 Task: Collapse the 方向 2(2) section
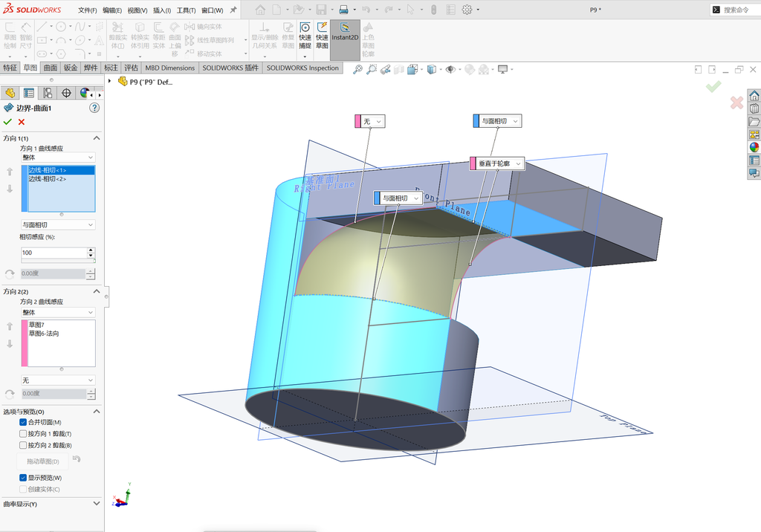pos(96,291)
